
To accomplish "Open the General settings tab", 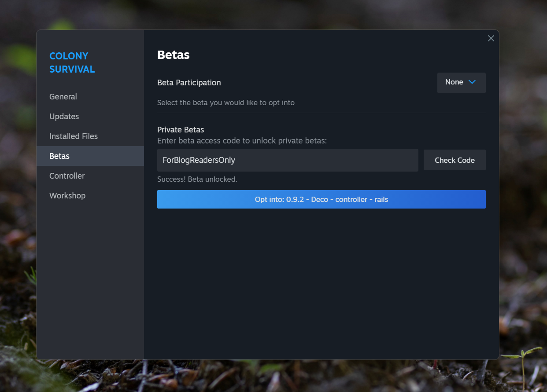I will [90, 97].
